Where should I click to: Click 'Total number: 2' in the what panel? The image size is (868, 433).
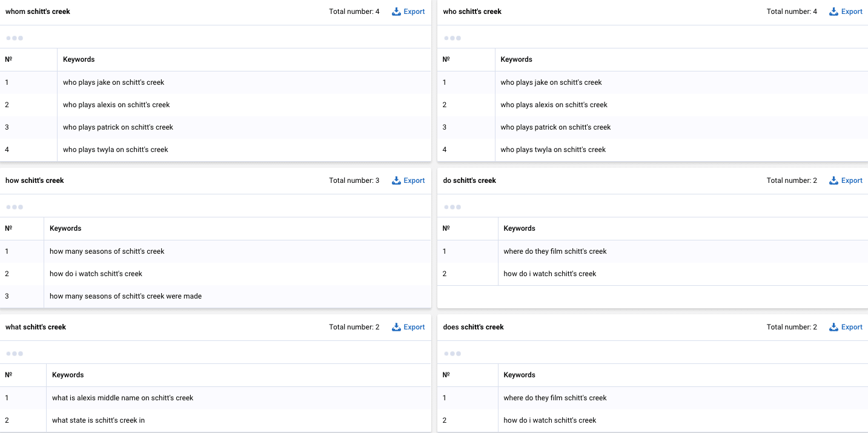click(354, 327)
